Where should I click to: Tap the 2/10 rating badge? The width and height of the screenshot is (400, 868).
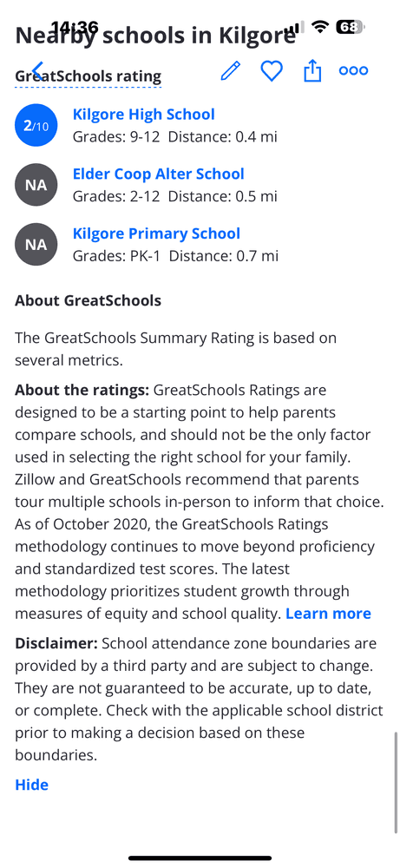(36, 125)
